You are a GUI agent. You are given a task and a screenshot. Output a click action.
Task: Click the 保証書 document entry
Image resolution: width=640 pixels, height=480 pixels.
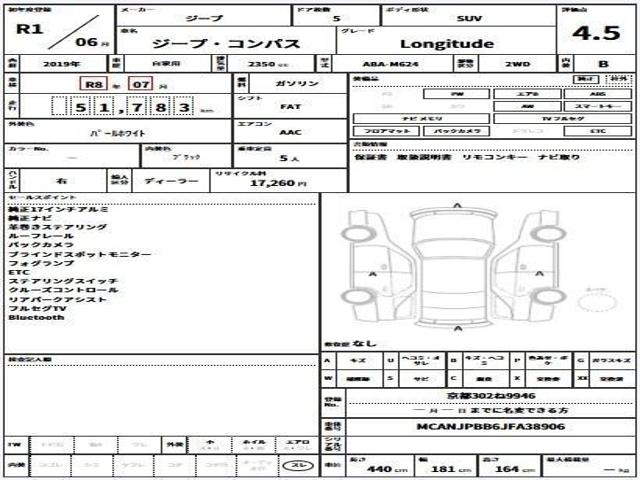point(370,157)
